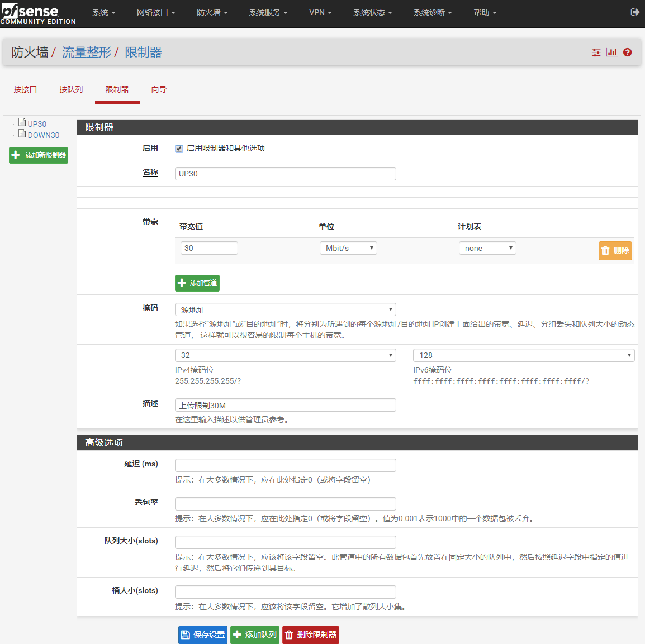Click the 延迟 (ms) input field
The height and width of the screenshot is (644, 645).
pyautogui.click(x=285, y=465)
